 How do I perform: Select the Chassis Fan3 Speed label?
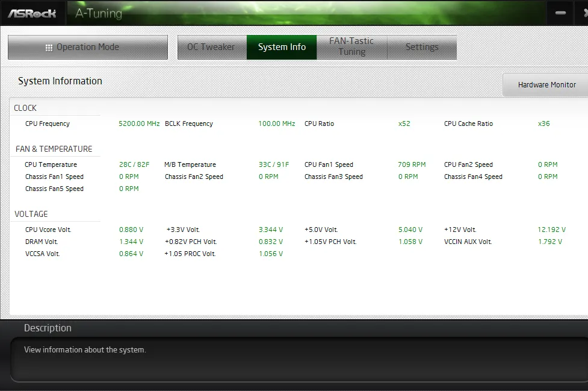tap(334, 177)
